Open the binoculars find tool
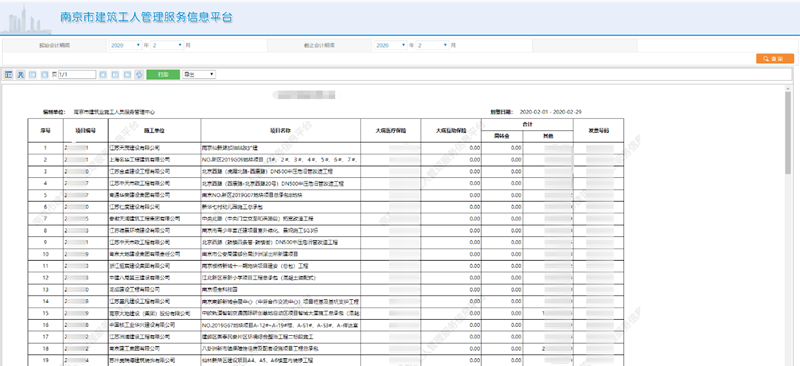 [x=20, y=75]
